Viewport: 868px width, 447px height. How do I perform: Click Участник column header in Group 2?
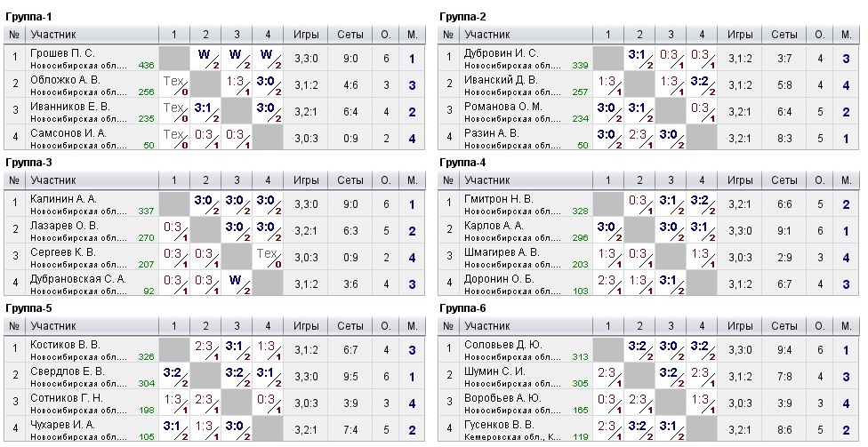point(487,34)
